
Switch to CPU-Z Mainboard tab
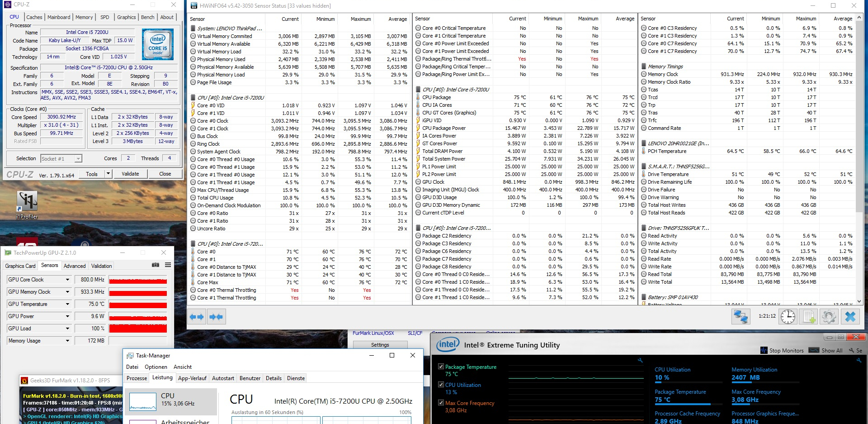[x=59, y=17]
